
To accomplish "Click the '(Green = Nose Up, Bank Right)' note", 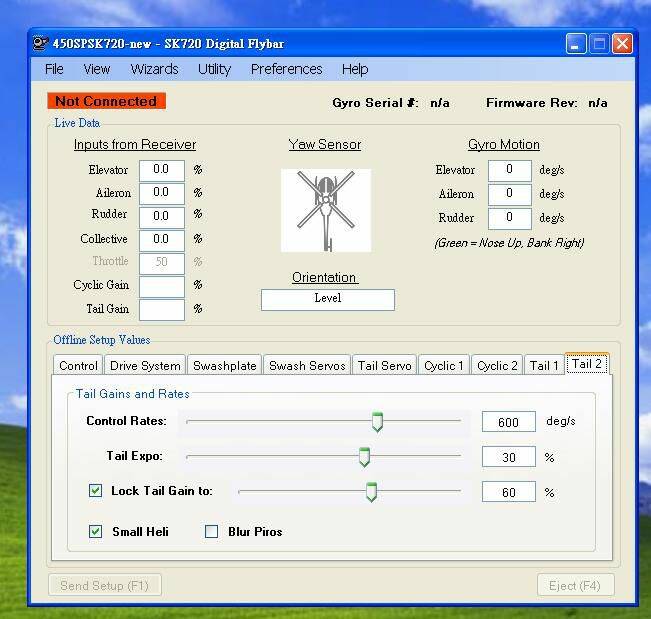I will click(509, 243).
